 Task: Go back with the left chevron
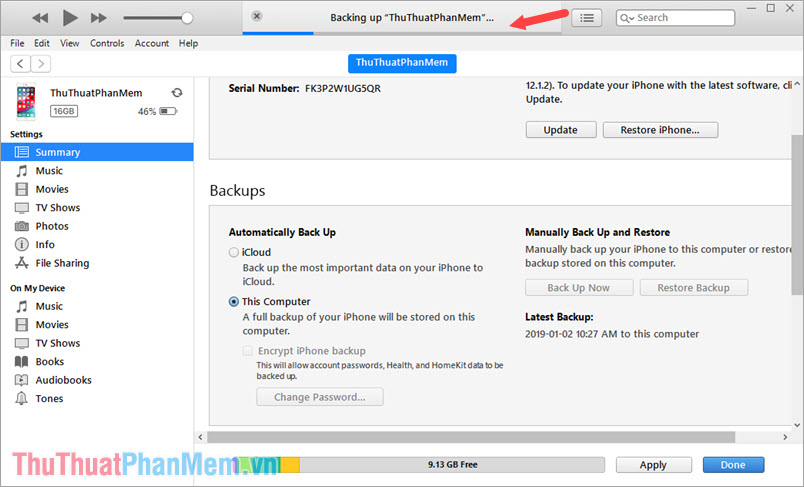point(20,64)
